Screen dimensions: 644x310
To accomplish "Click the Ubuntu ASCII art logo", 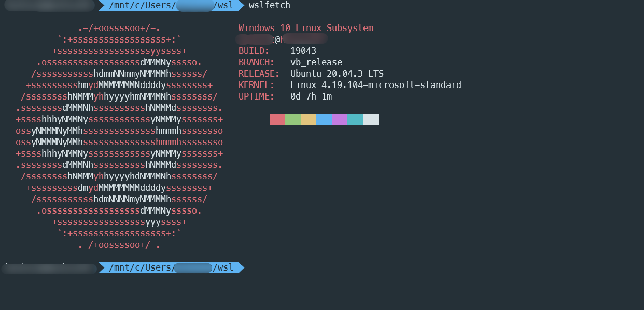I will point(119,136).
